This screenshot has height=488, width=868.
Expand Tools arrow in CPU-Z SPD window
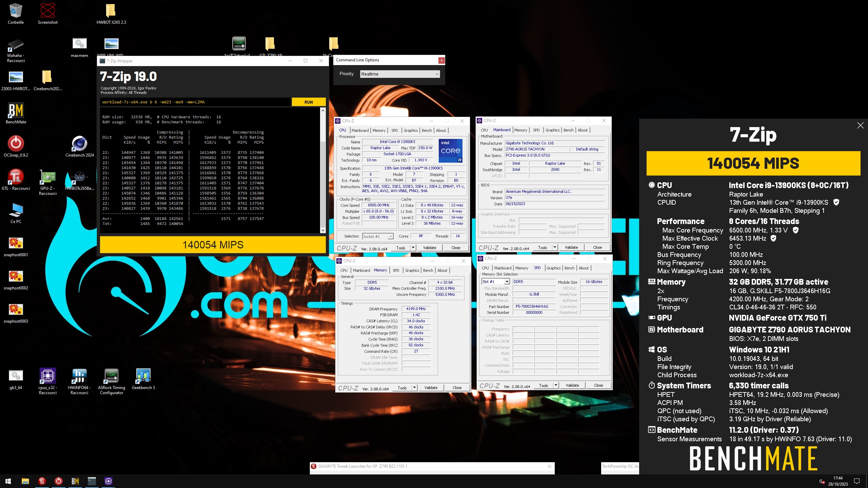[556, 385]
